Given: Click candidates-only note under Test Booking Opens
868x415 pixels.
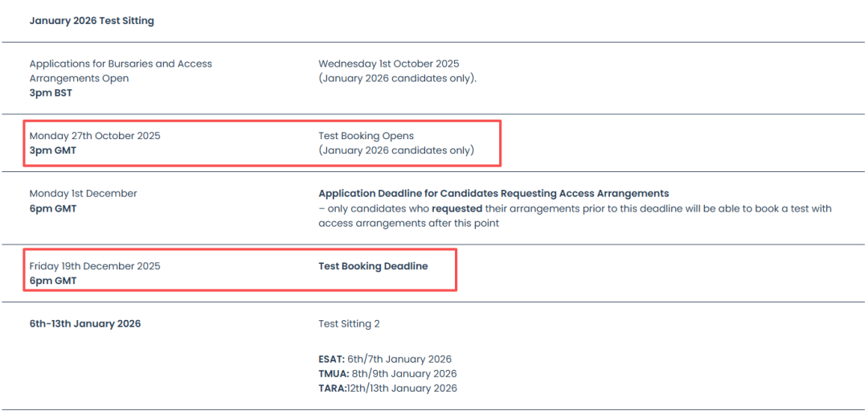Looking at the screenshot, I should pos(395,150).
